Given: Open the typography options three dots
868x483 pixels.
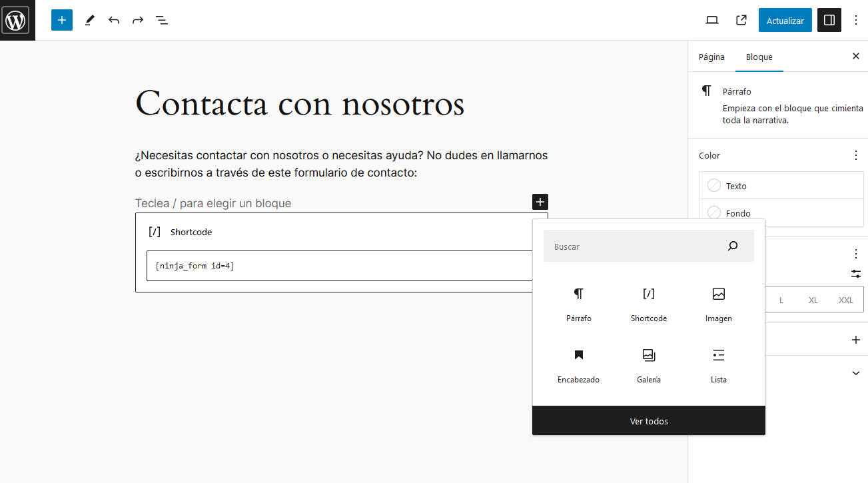Looking at the screenshot, I should point(856,254).
